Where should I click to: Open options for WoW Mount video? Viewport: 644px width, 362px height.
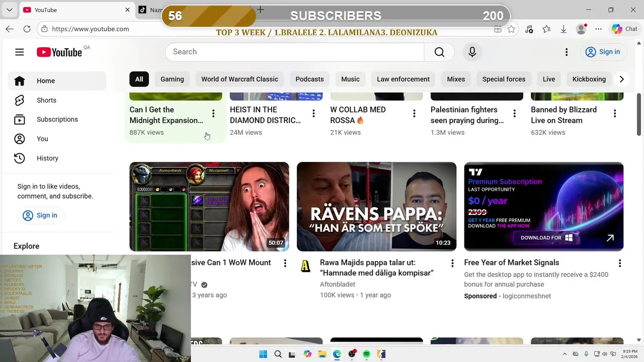285,263
